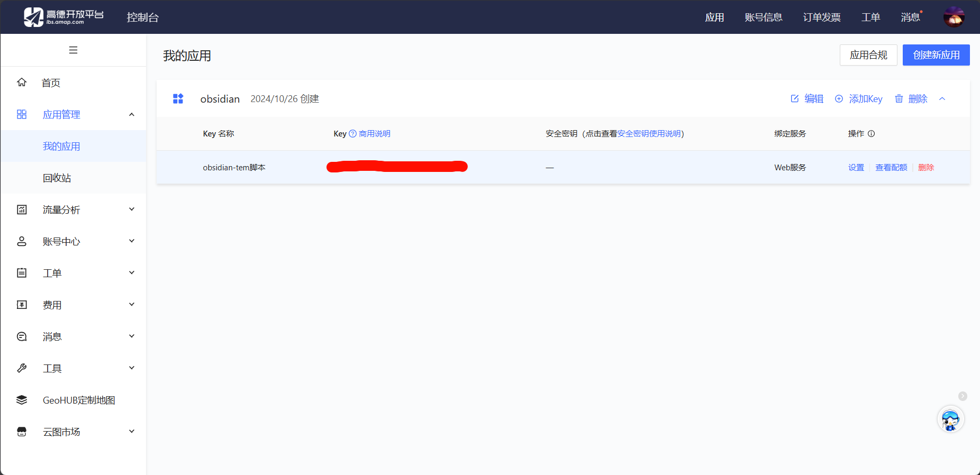Viewport: 980px width, 475px height.
Task: Expand the 云图市场 menu chevron
Action: [x=132, y=432]
